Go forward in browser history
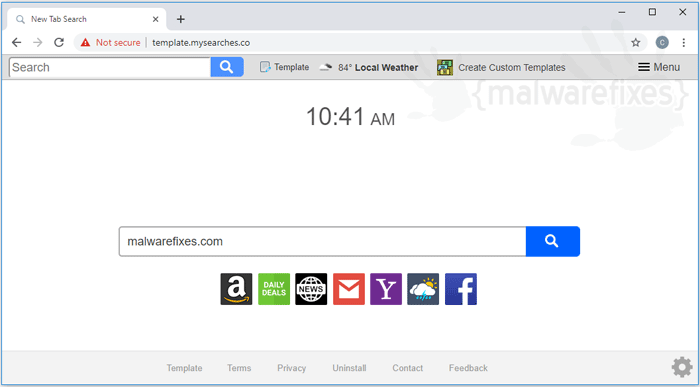The image size is (700, 387). point(38,42)
